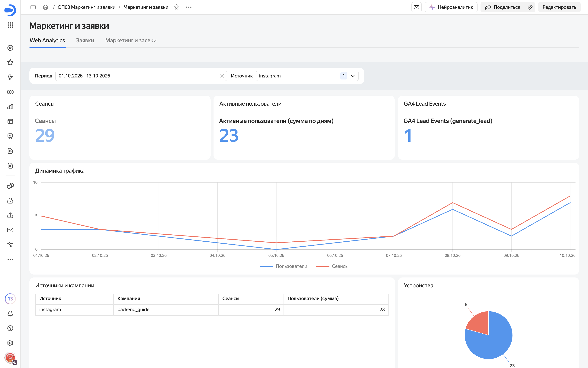Select the Web Analytics tab

[x=47, y=40]
